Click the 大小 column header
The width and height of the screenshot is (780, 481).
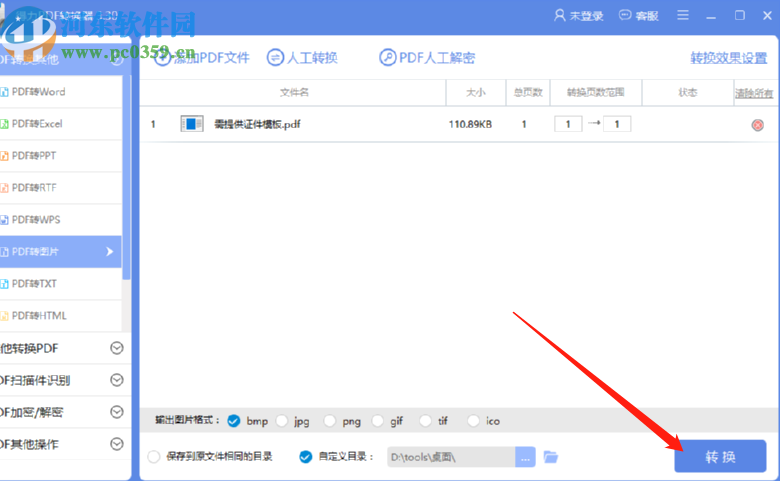point(476,93)
